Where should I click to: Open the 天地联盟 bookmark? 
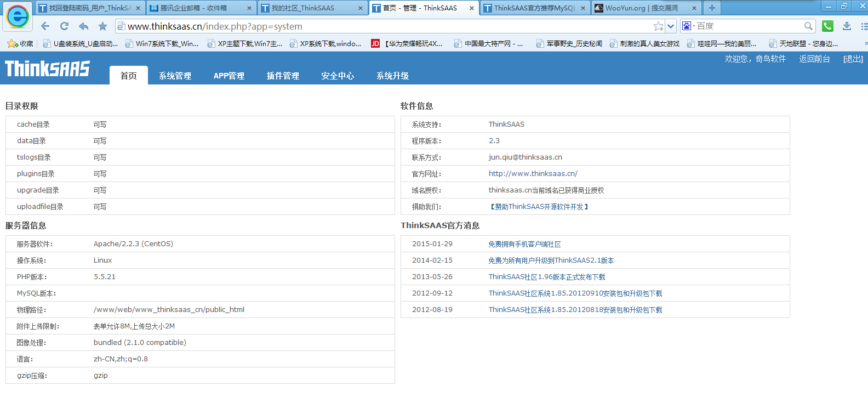pos(803,43)
